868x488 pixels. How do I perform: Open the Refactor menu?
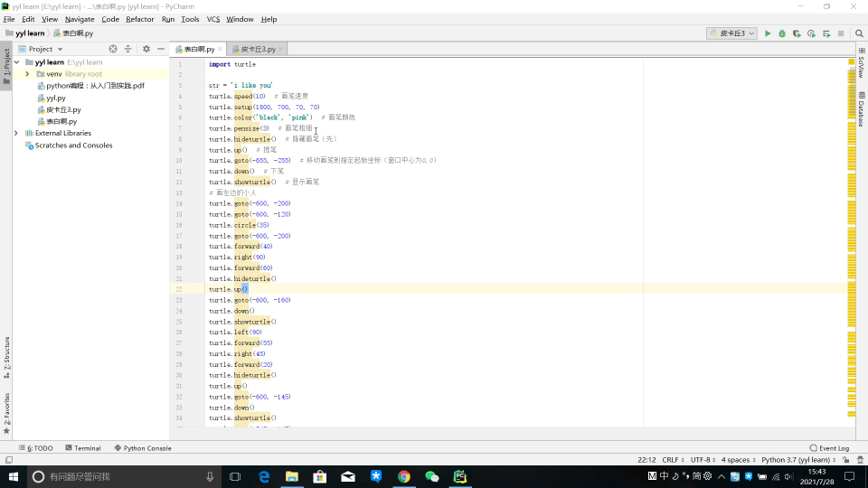coord(139,19)
